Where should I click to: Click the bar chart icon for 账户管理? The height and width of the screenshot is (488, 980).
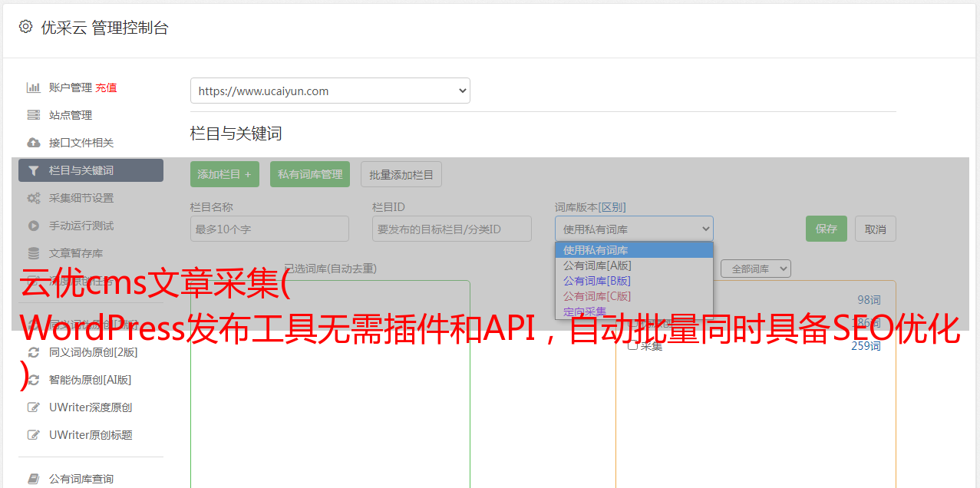[33, 87]
